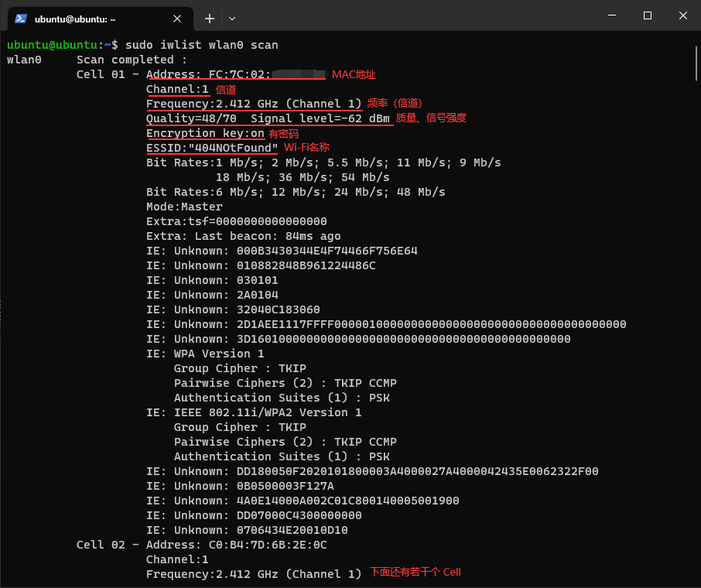Click the PowerShell icon on the tab
The width and height of the screenshot is (701, 588).
pyautogui.click(x=21, y=18)
